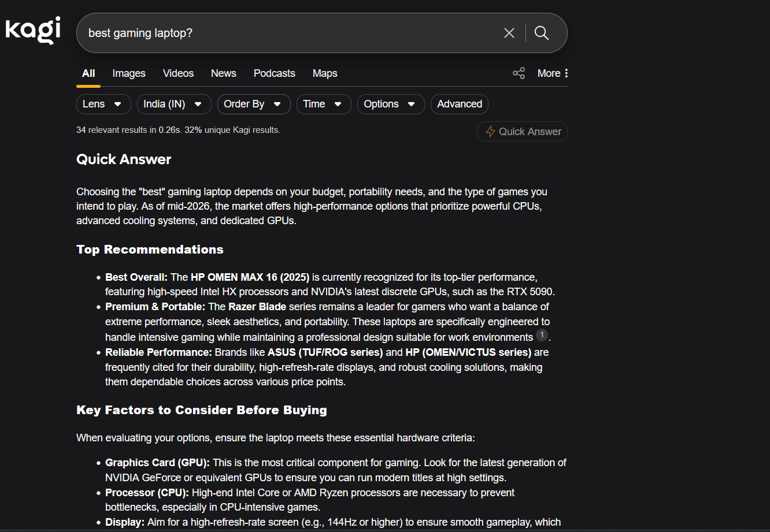Expand the Options dropdown
The height and width of the screenshot is (532, 770).
(x=391, y=104)
